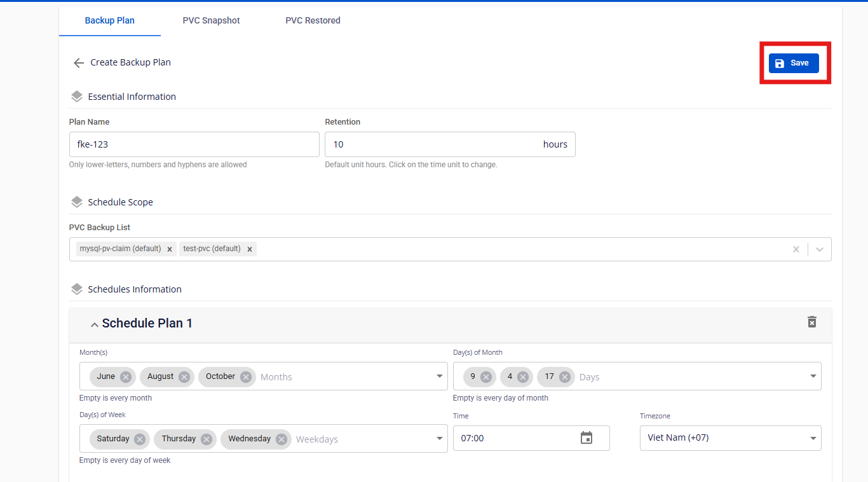Remove the June month chip

coord(126,377)
